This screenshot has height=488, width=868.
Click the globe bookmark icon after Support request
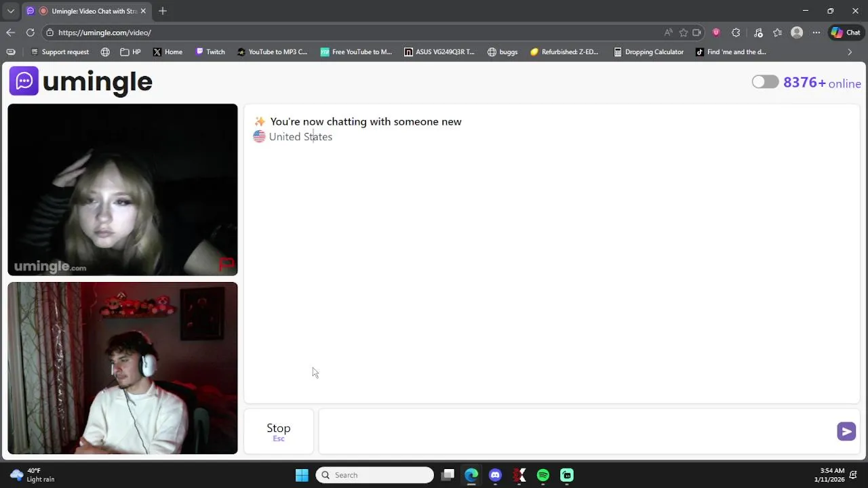105,52
